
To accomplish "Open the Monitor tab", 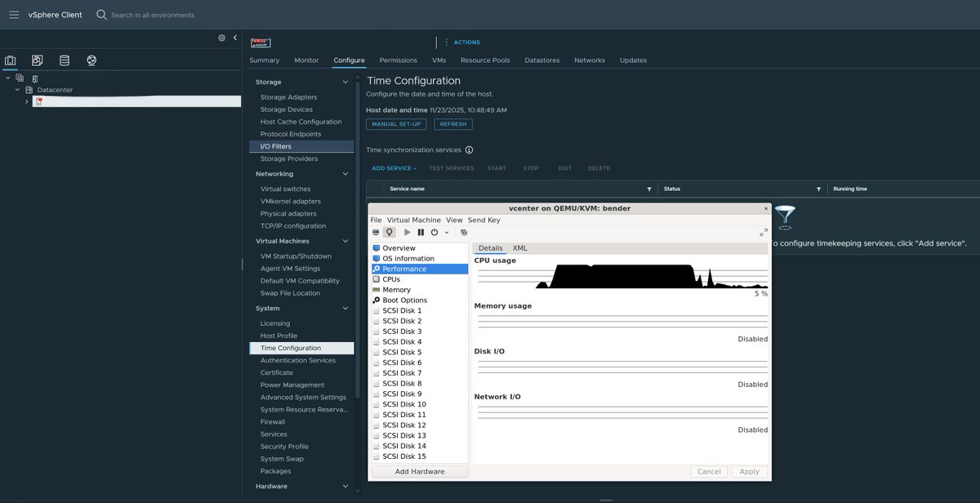I will coord(306,60).
